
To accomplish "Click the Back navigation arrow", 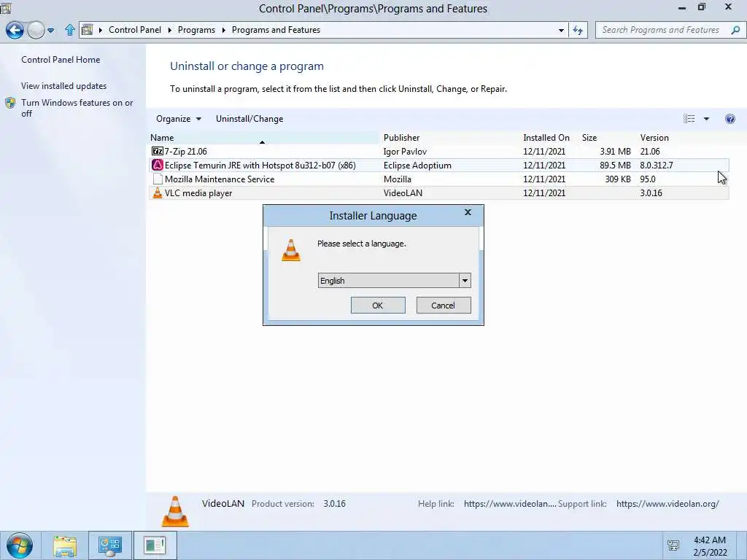I will [15, 30].
